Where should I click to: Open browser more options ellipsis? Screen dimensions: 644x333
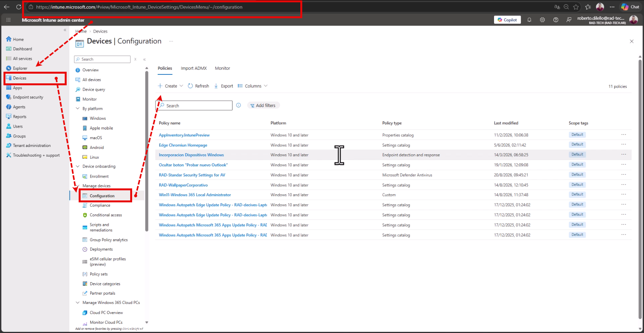pyautogui.click(x=612, y=7)
